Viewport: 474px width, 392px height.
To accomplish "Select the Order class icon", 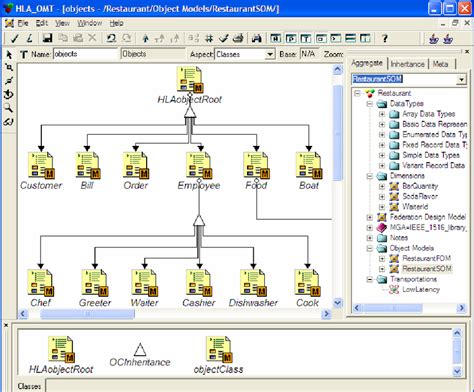I will (136, 165).
